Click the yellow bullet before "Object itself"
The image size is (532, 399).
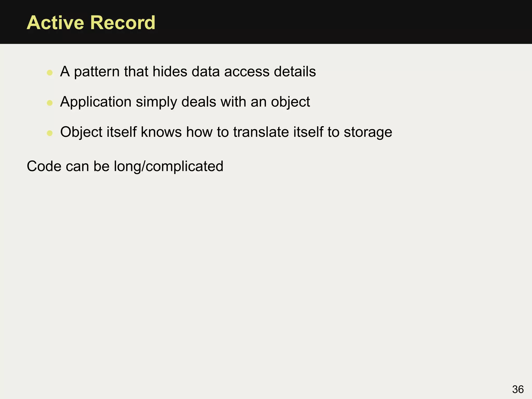pos(50,133)
